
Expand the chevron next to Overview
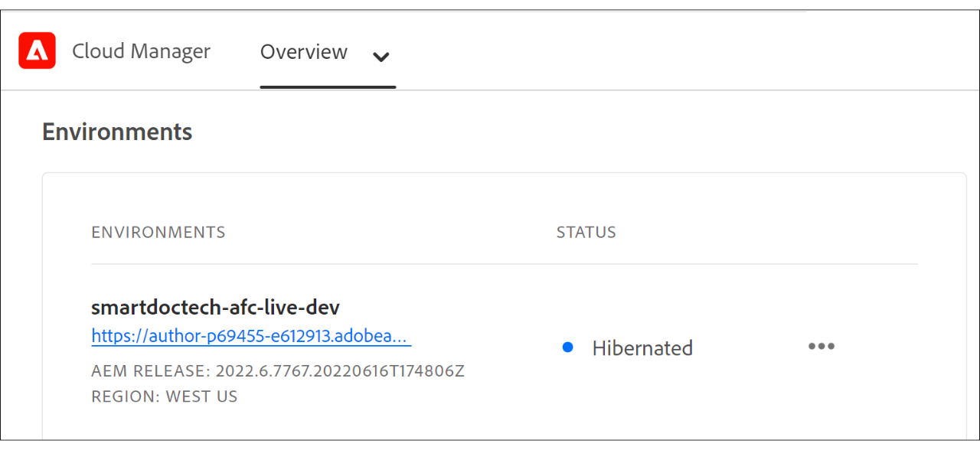pos(381,57)
